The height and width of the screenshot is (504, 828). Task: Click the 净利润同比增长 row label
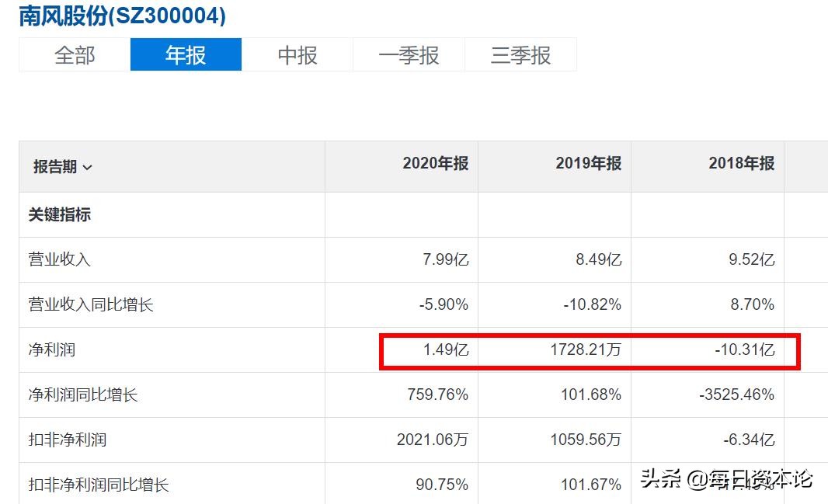click(83, 395)
